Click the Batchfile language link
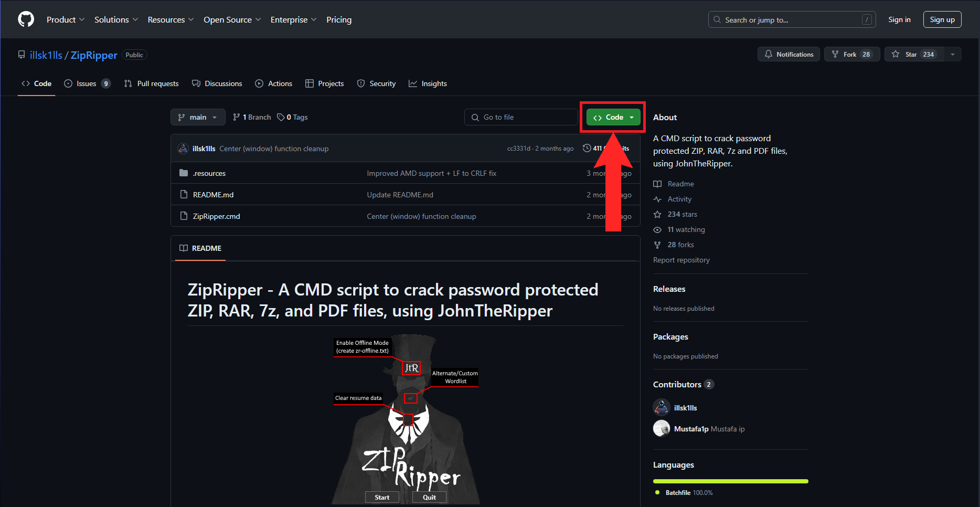 [684, 493]
